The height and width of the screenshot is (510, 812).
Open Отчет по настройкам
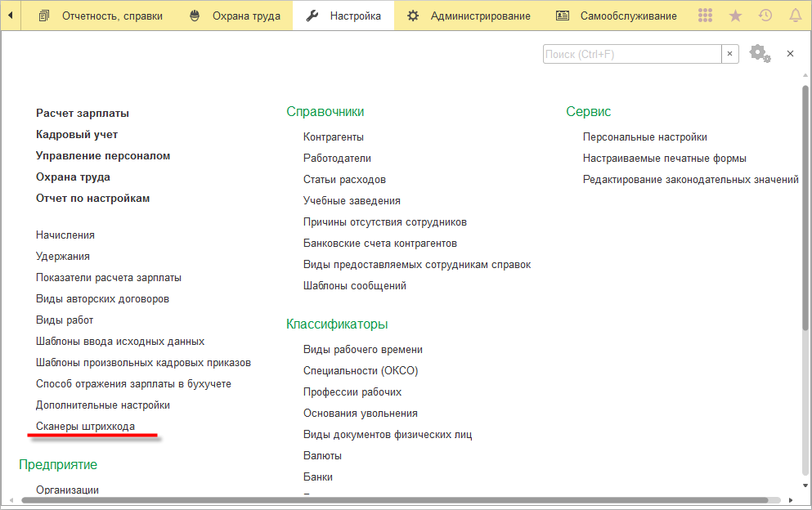pos(92,199)
